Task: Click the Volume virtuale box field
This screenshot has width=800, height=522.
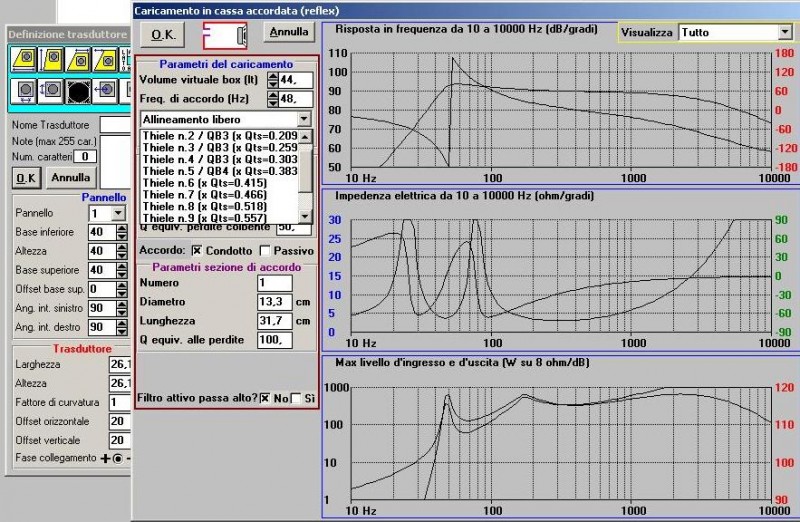Action: pos(295,80)
